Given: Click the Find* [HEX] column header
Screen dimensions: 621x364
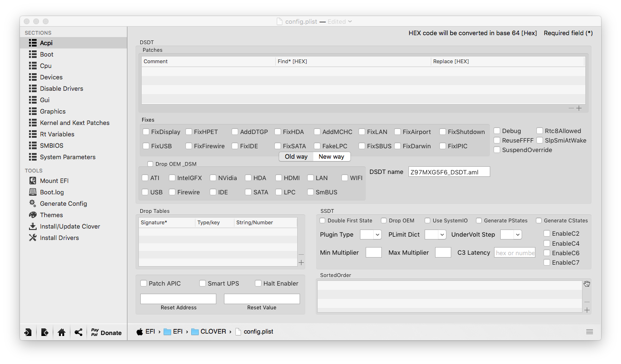Looking at the screenshot, I should click(x=353, y=61).
